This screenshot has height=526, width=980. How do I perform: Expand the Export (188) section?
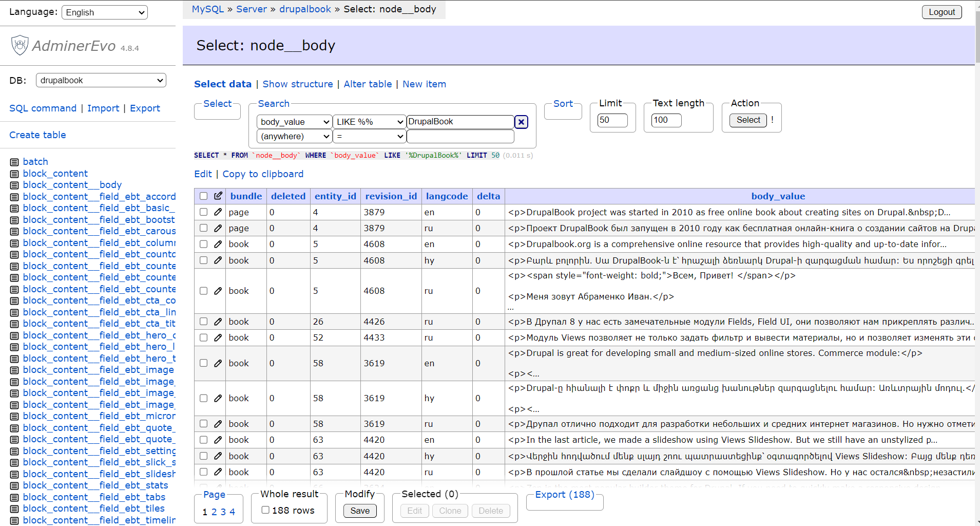pos(565,494)
